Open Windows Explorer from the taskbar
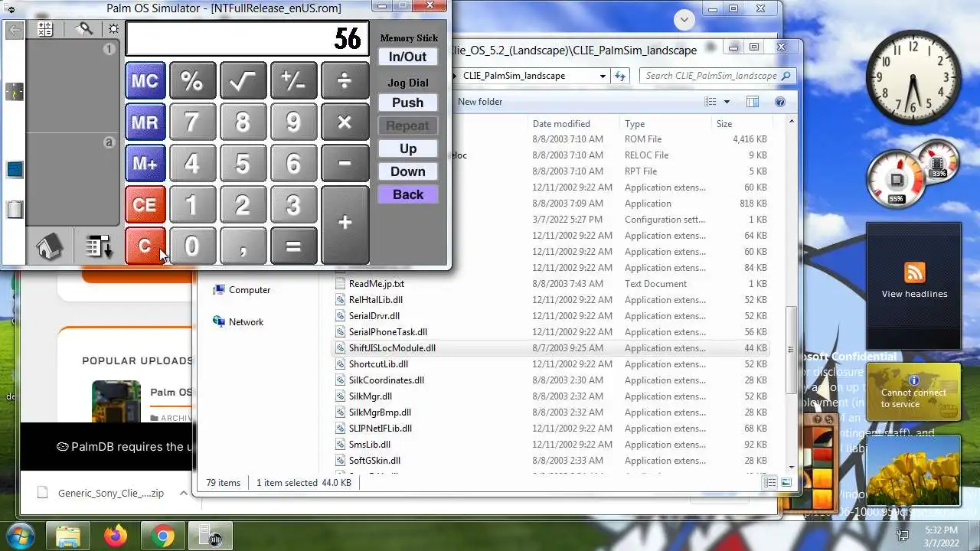Screen dimensions: 980x551 click(68, 536)
